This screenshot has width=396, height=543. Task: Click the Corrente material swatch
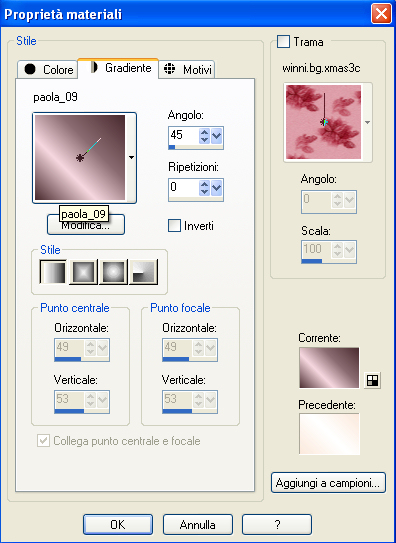tap(329, 368)
